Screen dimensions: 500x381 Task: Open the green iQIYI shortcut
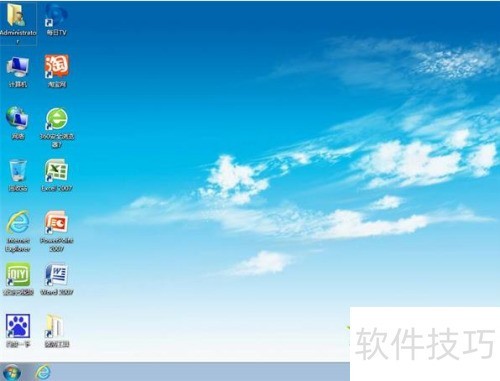pyautogui.click(x=18, y=274)
